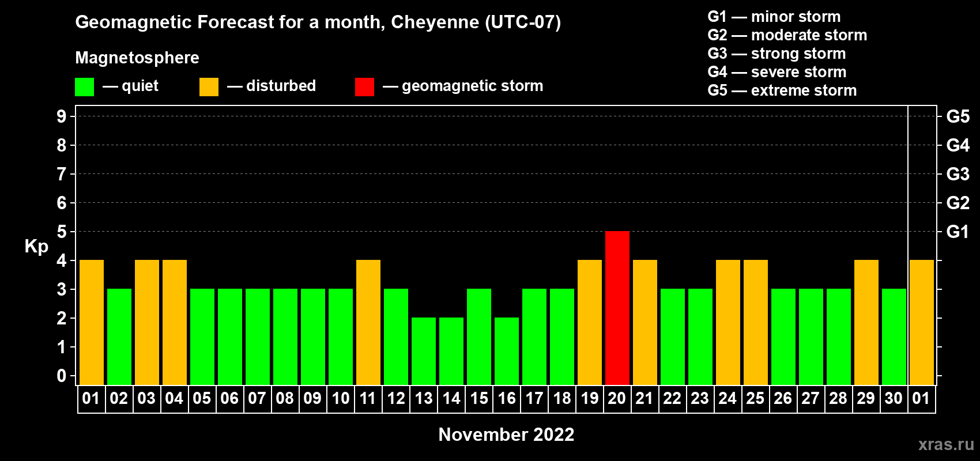Select the red storm bar for day 20
The height and width of the screenshot is (461, 980).
click(617, 308)
